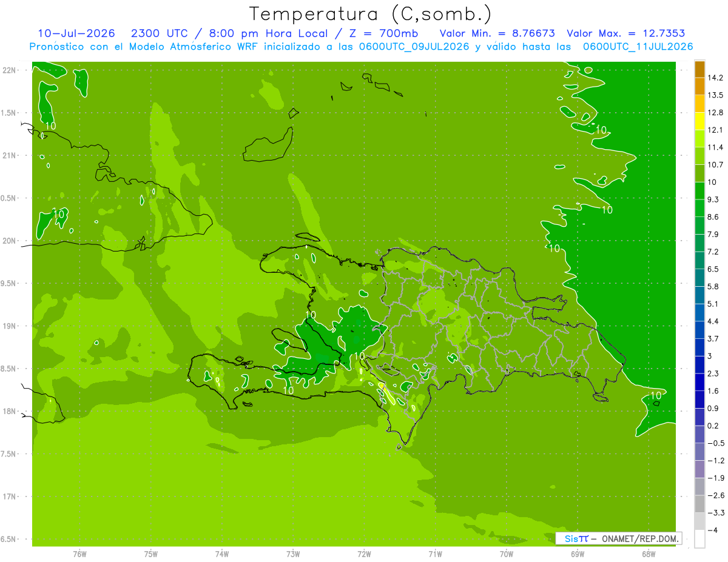This screenshot has height=562, width=728.
Task: Click the '13.5' colorbar label
Action: pyautogui.click(x=715, y=95)
